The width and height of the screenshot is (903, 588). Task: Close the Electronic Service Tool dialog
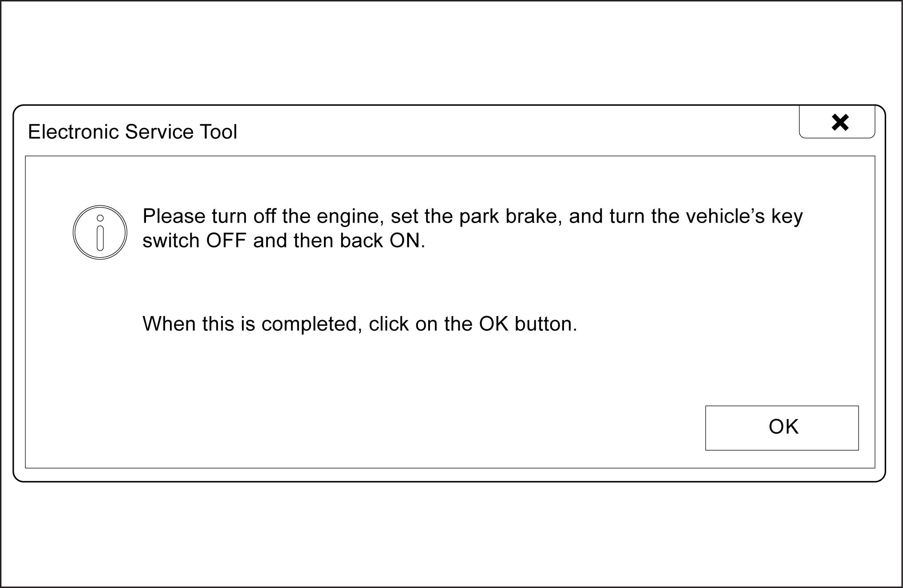837,122
